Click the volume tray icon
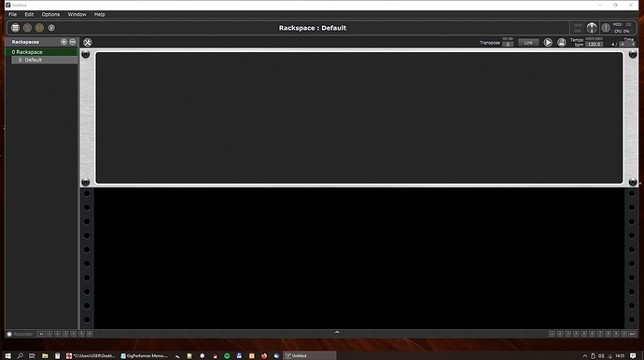 click(601, 356)
